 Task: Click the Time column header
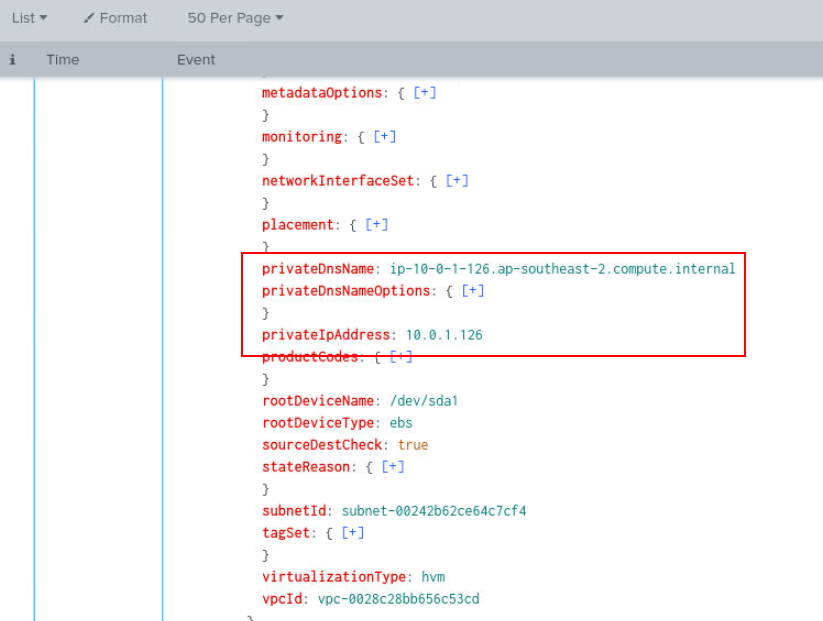[62, 60]
